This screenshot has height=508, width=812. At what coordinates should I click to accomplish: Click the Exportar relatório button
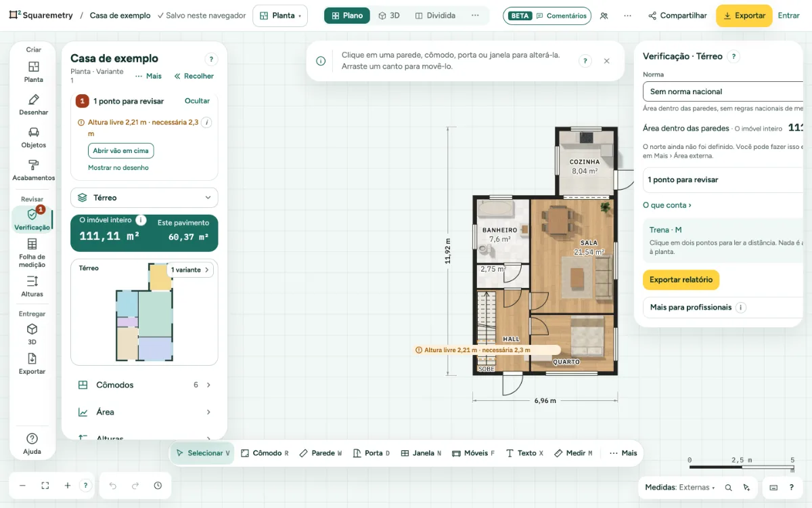pyautogui.click(x=681, y=280)
